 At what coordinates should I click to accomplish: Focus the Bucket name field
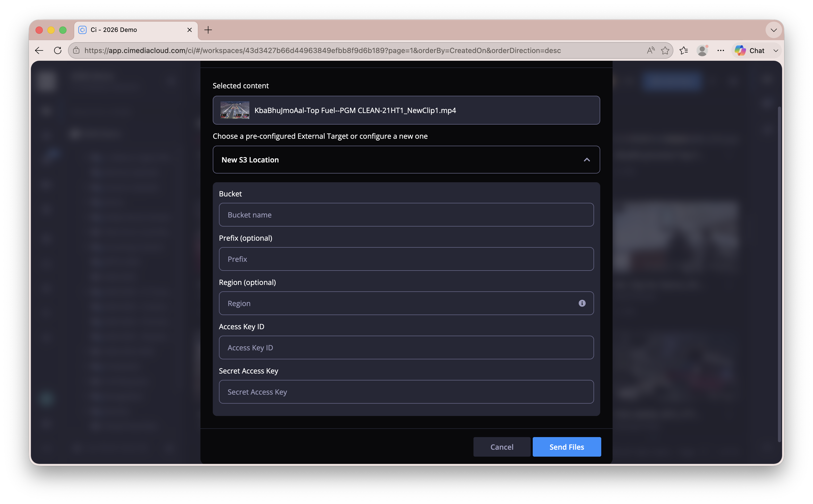coord(406,215)
